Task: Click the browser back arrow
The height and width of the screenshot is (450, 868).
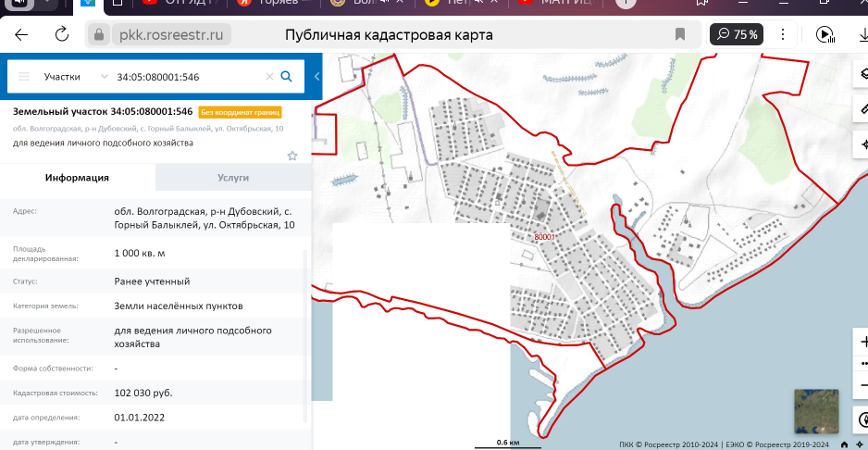Action: [22, 35]
